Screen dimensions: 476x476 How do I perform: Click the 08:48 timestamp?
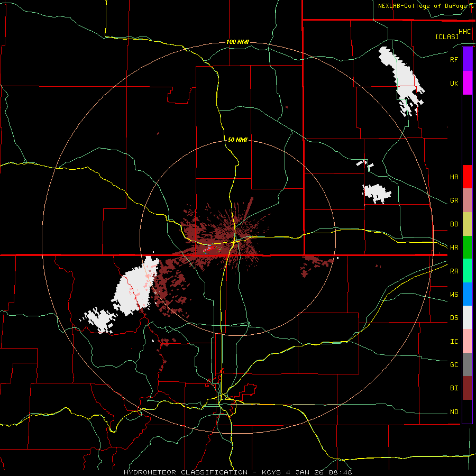(340, 472)
